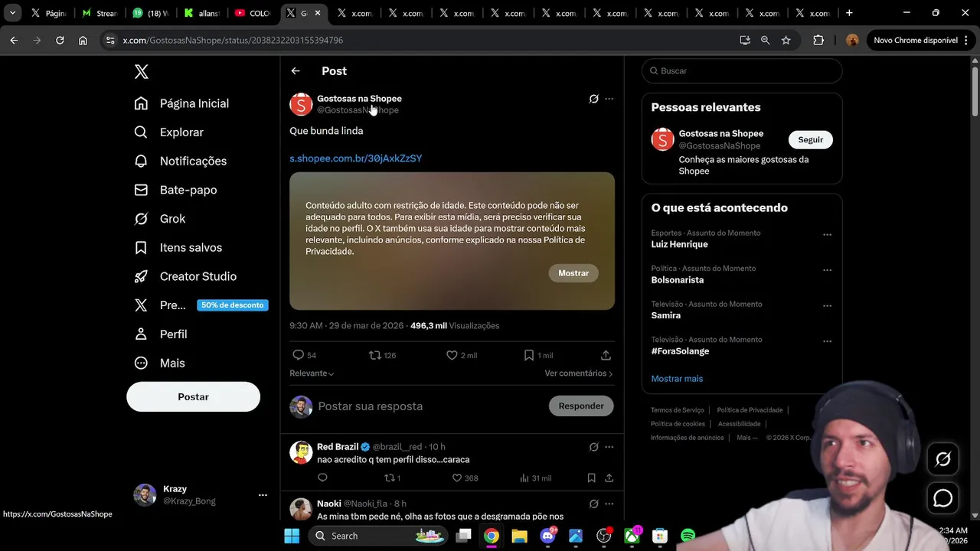The width and height of the screenshot is (980, 551).
Task: Open more options for Luiz Henrique trend
Action: [x=827, y=235]
